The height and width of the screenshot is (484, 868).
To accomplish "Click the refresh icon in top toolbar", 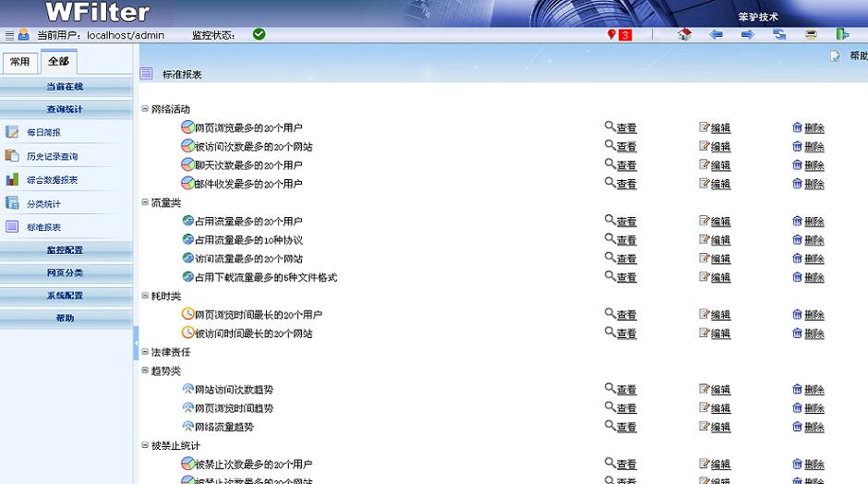I will pos(779,35).
